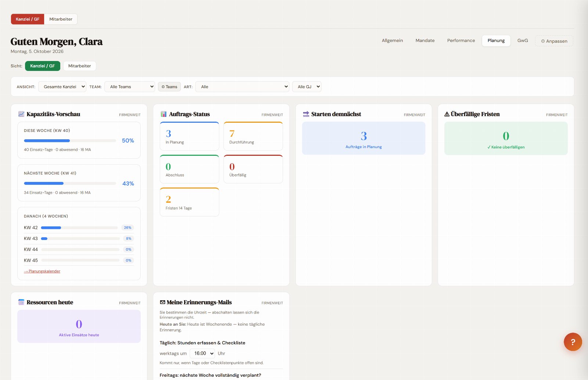Click the KW 43 capacity bar

(x=80, y=239)
